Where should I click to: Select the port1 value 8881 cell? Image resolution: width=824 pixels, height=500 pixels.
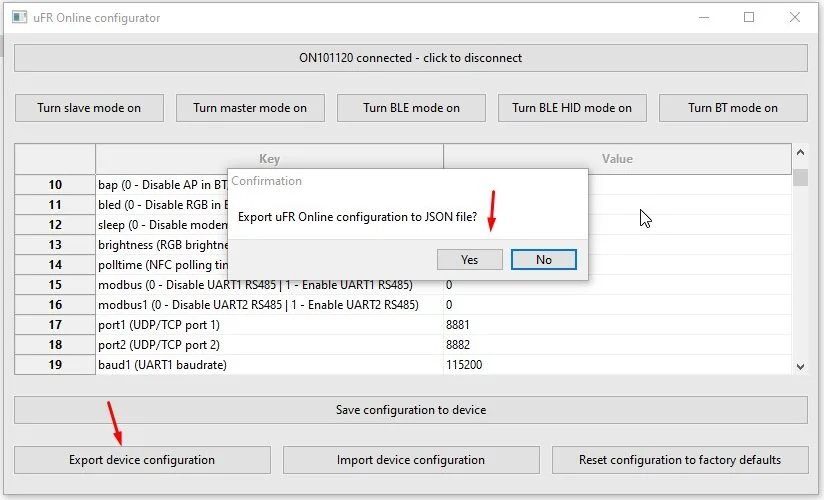click(617, 325)
